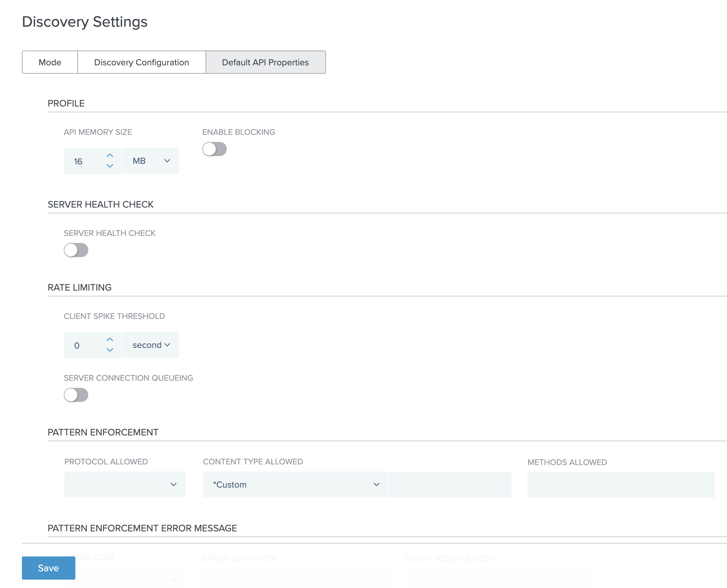Click the up arrow on Client Spike Threshold
Screen dimensions: 727x588
point(109,339)
